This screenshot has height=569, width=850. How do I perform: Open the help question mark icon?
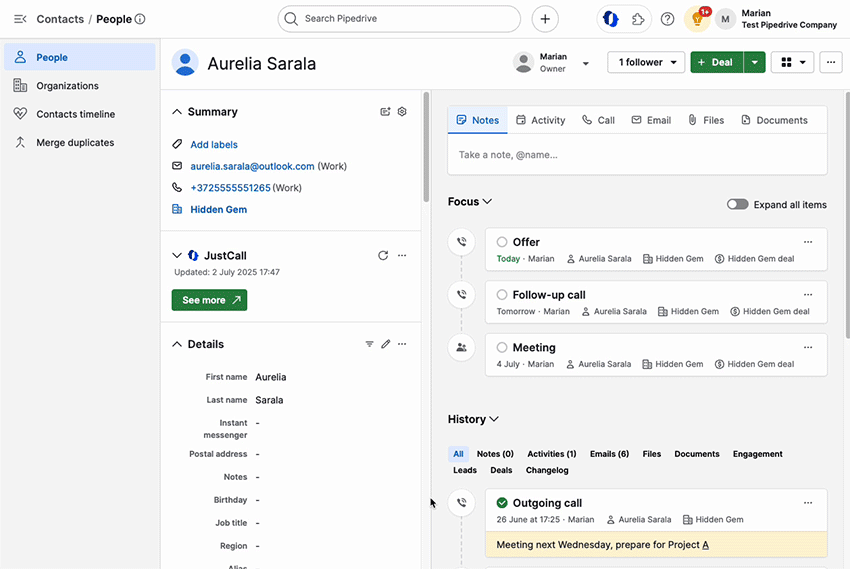[x=667, y=19]
